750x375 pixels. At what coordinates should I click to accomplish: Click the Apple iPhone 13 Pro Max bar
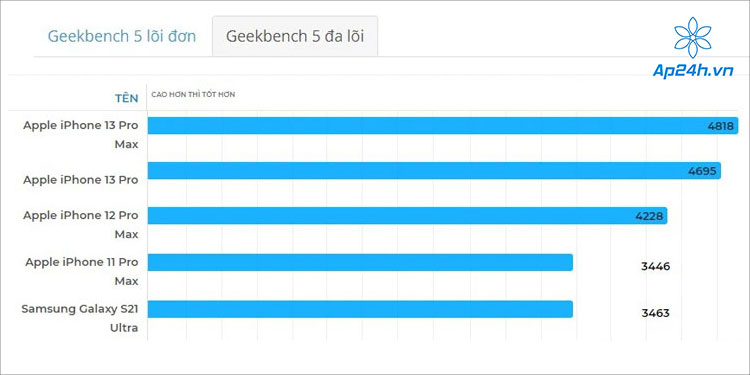click(x=443, y=126)
